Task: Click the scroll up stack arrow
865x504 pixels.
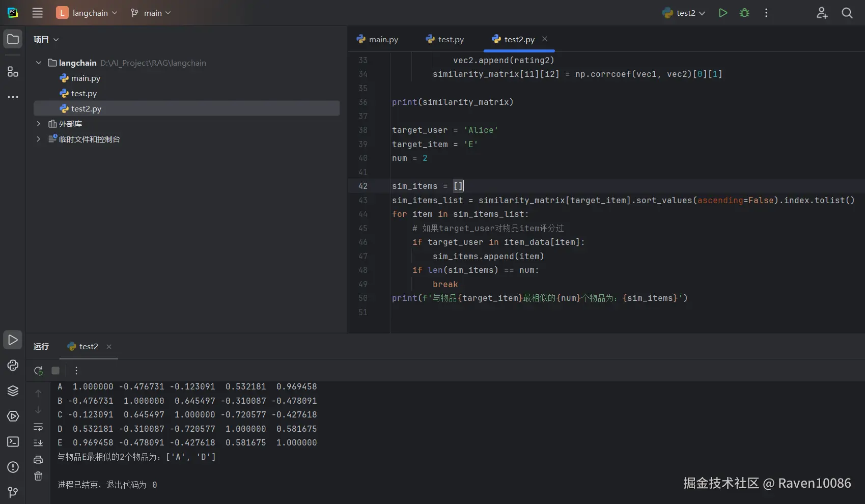Action: (x=38, y=393)
